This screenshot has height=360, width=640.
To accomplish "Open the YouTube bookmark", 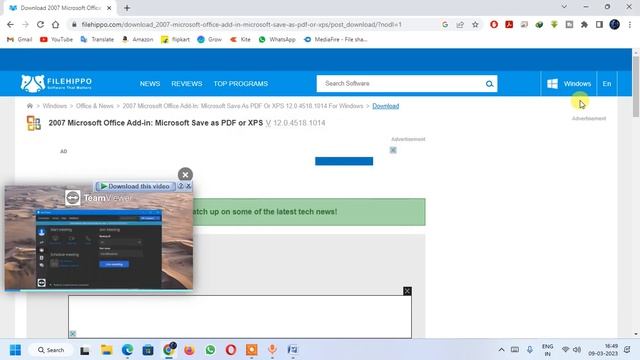I will point(56,40).
